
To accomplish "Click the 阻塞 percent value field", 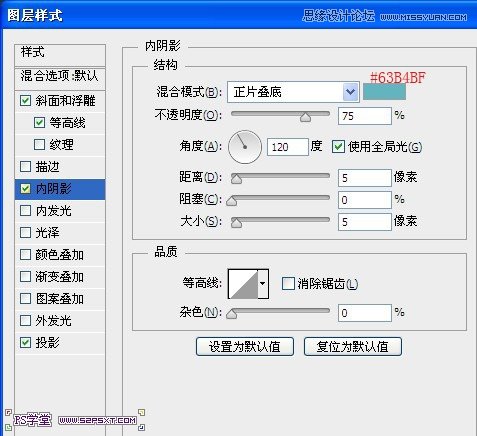I will pos(365,200).
